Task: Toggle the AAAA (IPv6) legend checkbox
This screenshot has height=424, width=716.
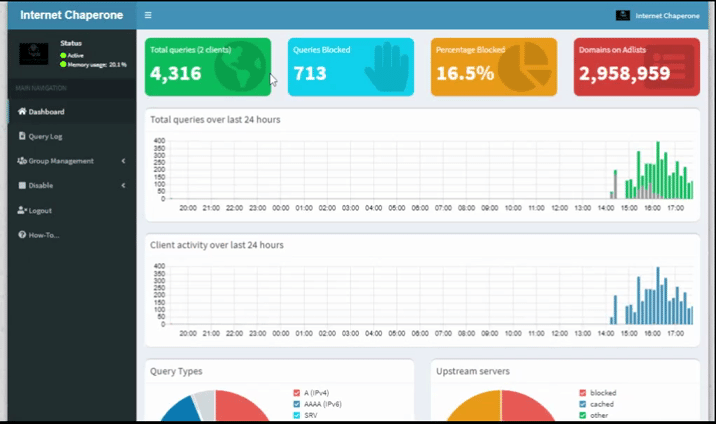Action: coord(297,404)
